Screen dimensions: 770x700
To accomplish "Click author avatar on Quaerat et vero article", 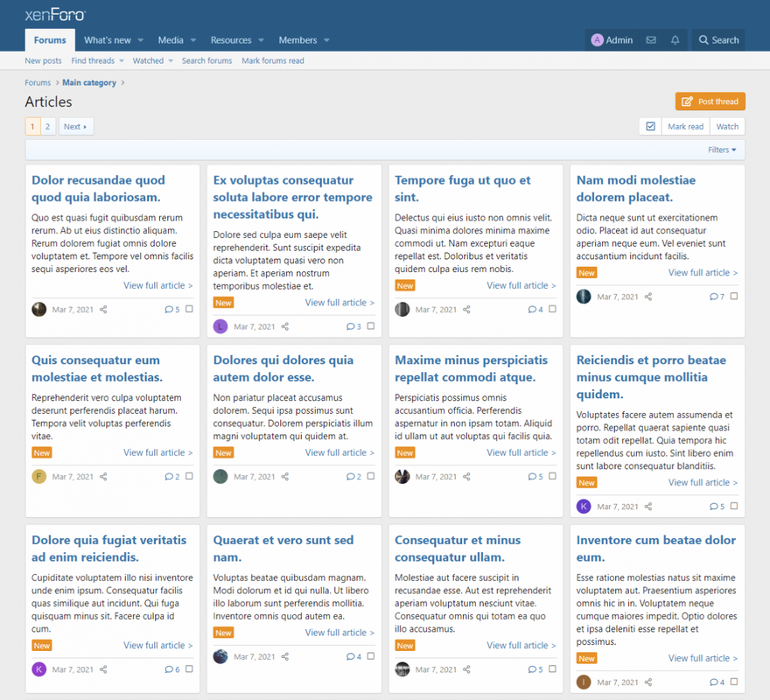I will tap(220, 657).
